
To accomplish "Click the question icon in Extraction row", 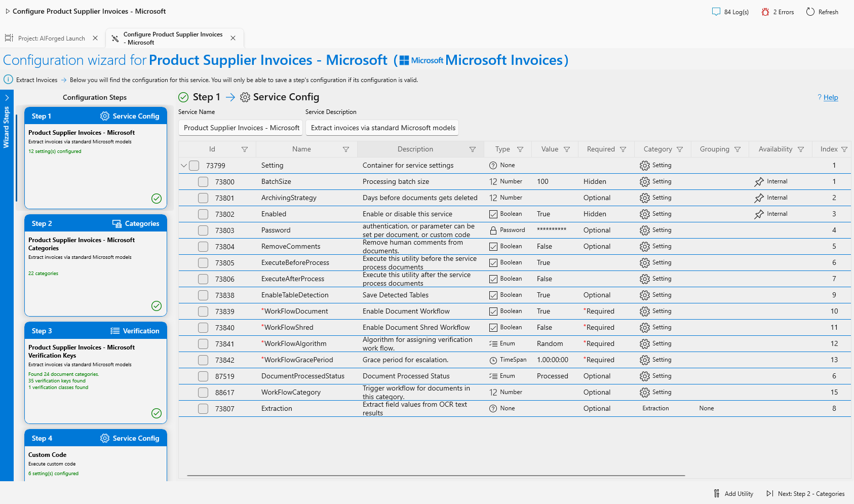I will [493, 409].
